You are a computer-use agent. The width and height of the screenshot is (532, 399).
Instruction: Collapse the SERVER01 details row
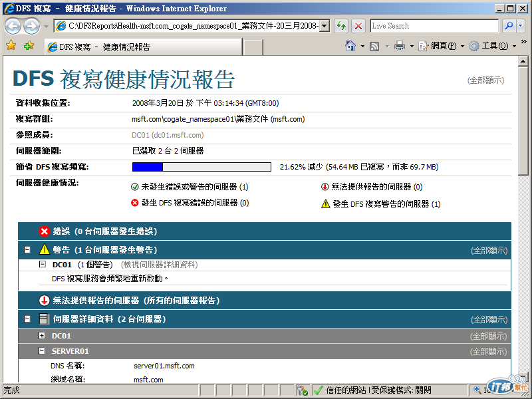pos(42,351)
